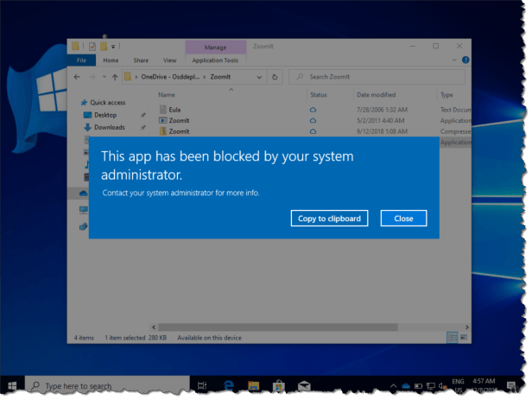Open the Microsoft Store taskbar icon
Image resolution: width=532 pixels, height=400 pixels.
coord(280,385)
